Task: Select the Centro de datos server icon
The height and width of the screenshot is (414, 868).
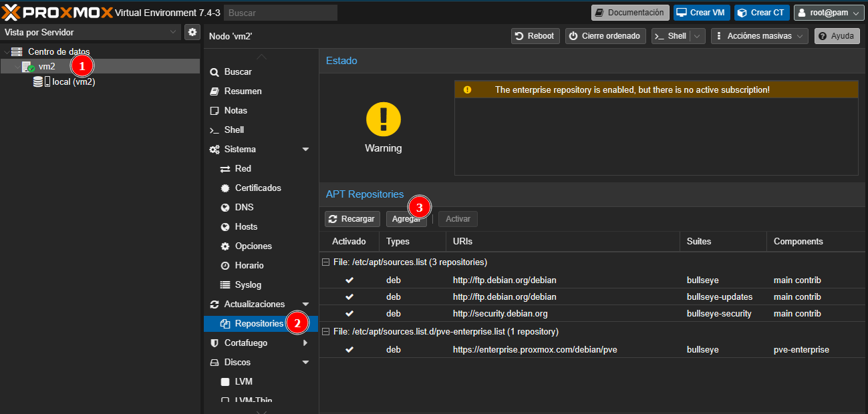Action: coord(17,51)
